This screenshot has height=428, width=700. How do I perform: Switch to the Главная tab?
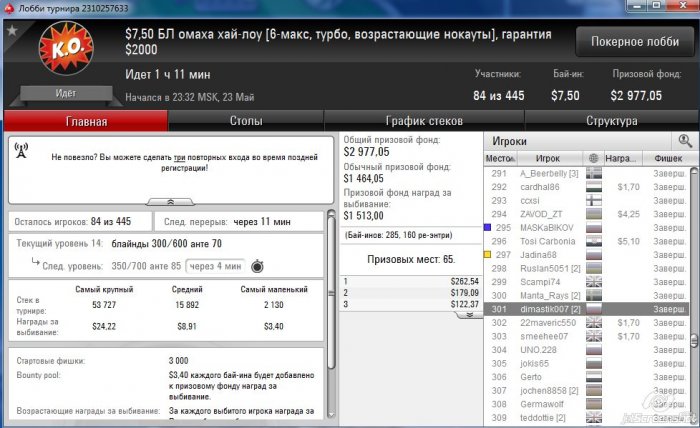pyautogui.click(x=86, y=121)
